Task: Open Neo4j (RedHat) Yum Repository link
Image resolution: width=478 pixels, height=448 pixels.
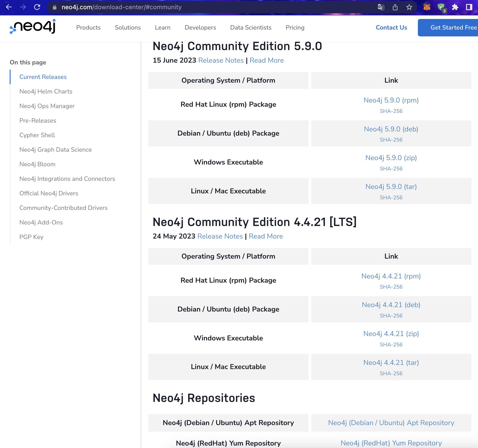Action: click(391, 443)
